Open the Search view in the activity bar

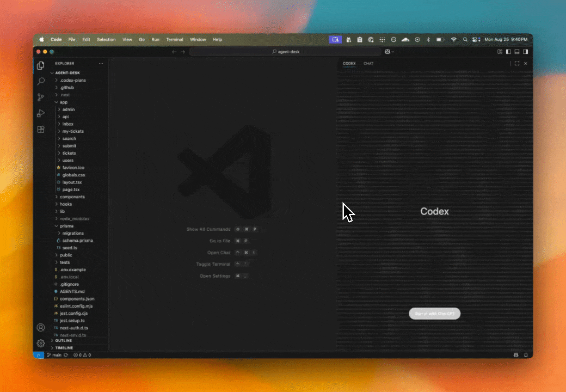[x=41, y=81]
